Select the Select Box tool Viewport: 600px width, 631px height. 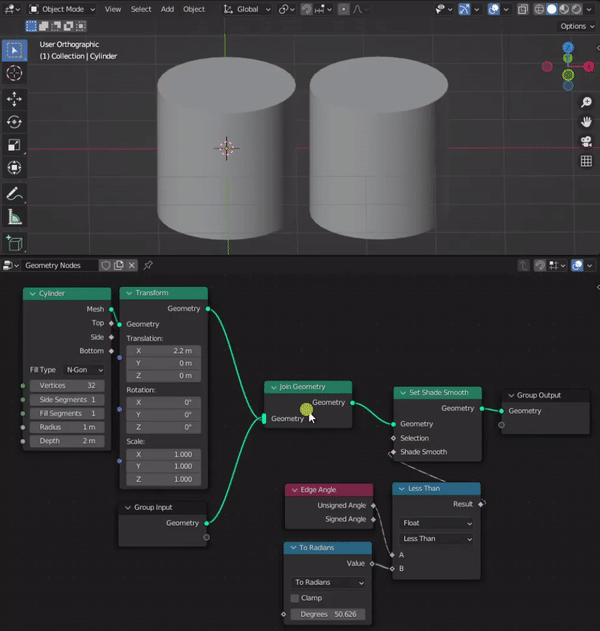pos(14,50)
